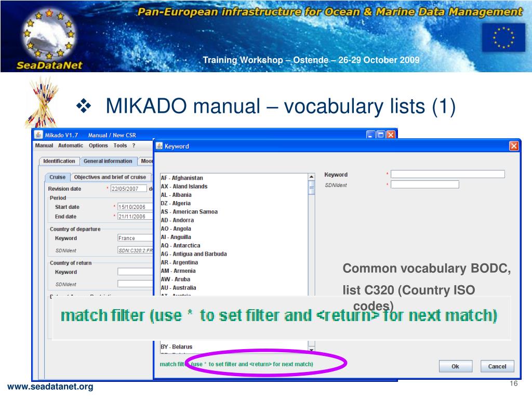The height and width of the screenshot is (399, 532).
Task: Click the Mikado sticks logo
Action: (42, 102)
